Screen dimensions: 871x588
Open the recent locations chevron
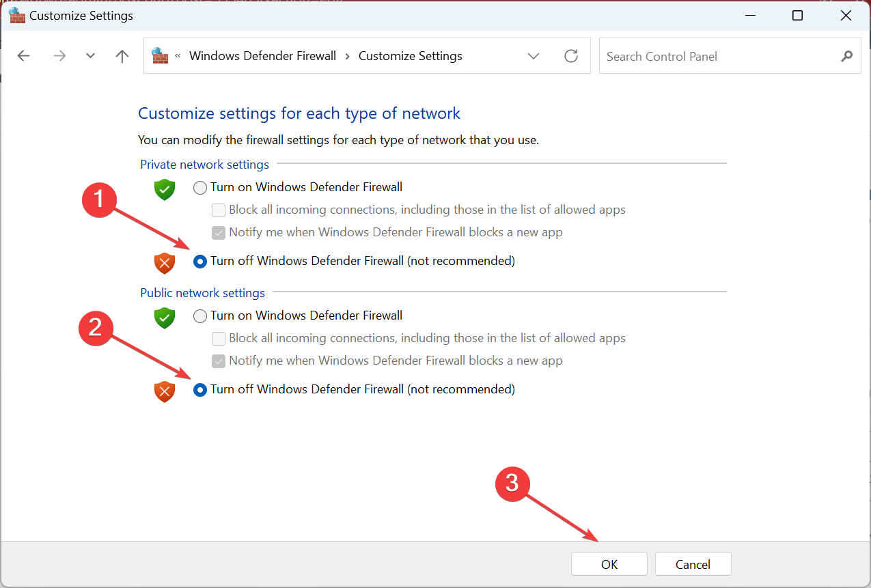click(90, 56)
